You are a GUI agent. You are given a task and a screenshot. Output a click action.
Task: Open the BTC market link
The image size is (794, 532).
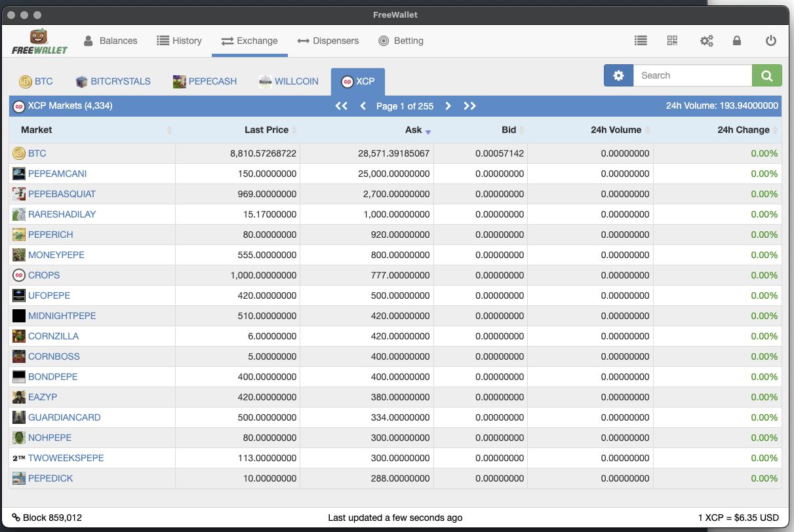37,153
